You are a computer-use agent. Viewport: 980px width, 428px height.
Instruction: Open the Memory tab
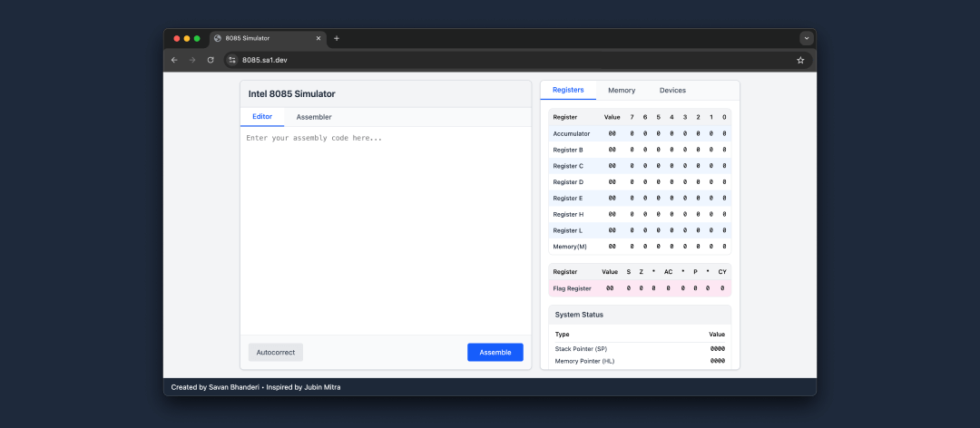click(x=622, y=91)
